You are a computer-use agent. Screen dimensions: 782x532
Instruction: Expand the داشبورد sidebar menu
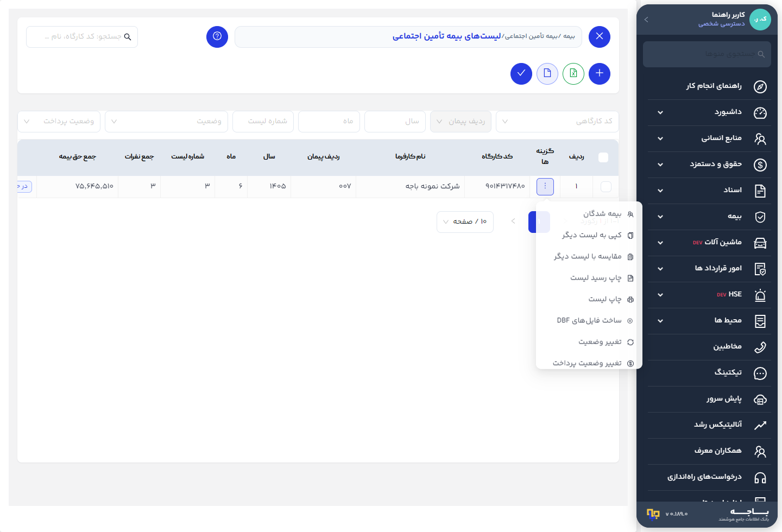pos(660,112)
